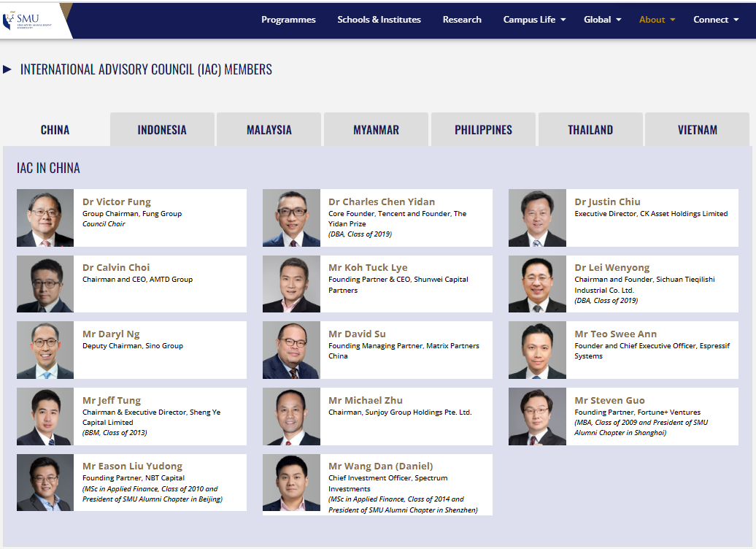This screenshot has height=549, width=756.
Task: Click Mr Koh Tuck Lye's photo
Action: 291,284
